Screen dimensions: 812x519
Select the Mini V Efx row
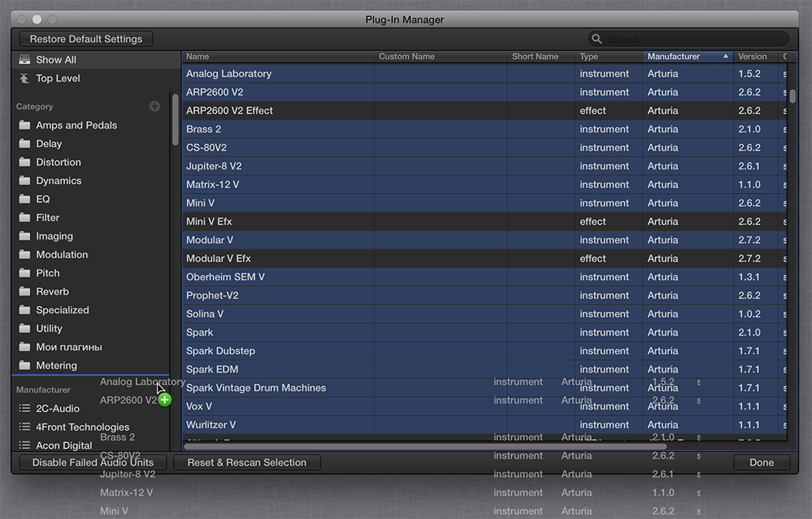coord(484,221)
